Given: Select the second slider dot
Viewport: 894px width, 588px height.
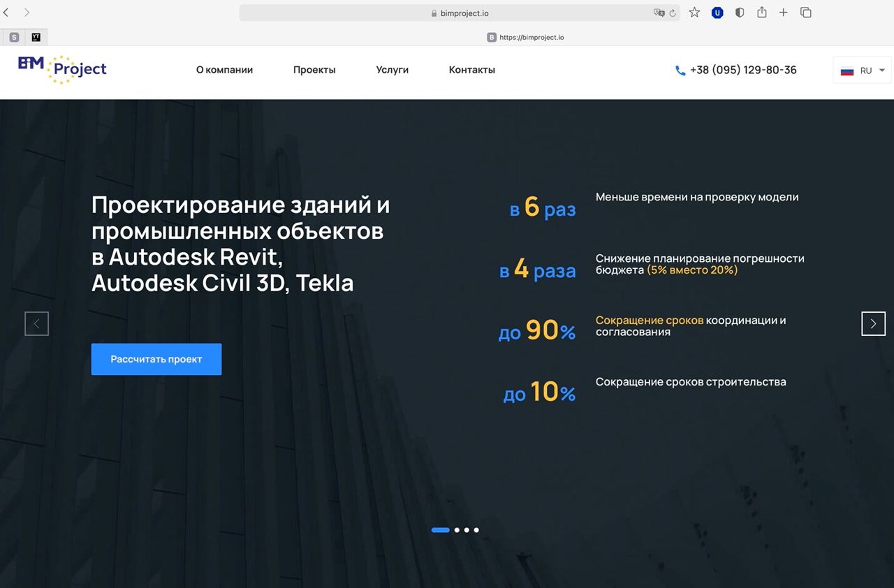Looking at the screenshot, I should (x=457, y=530).
